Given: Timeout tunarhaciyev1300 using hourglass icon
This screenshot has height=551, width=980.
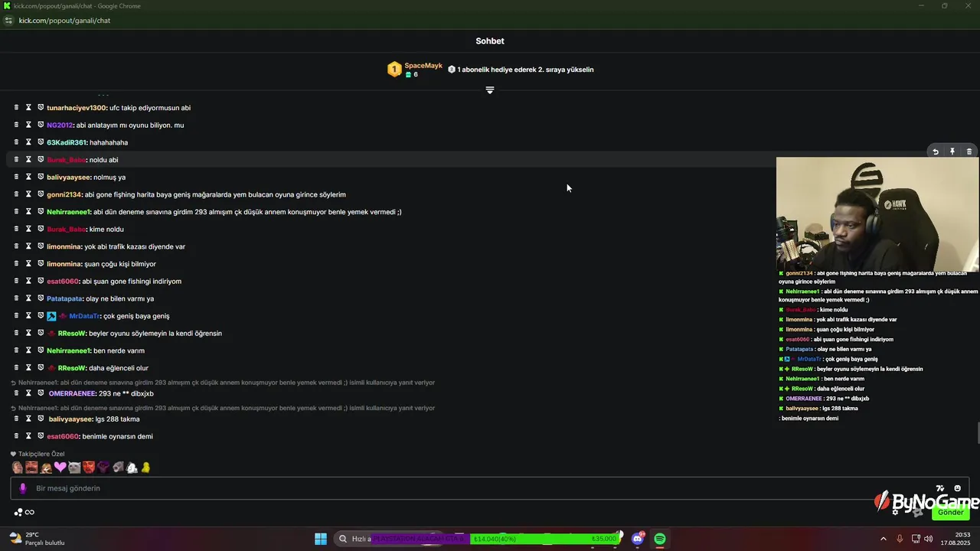Looking at the screenshot, I should [28, 107].
